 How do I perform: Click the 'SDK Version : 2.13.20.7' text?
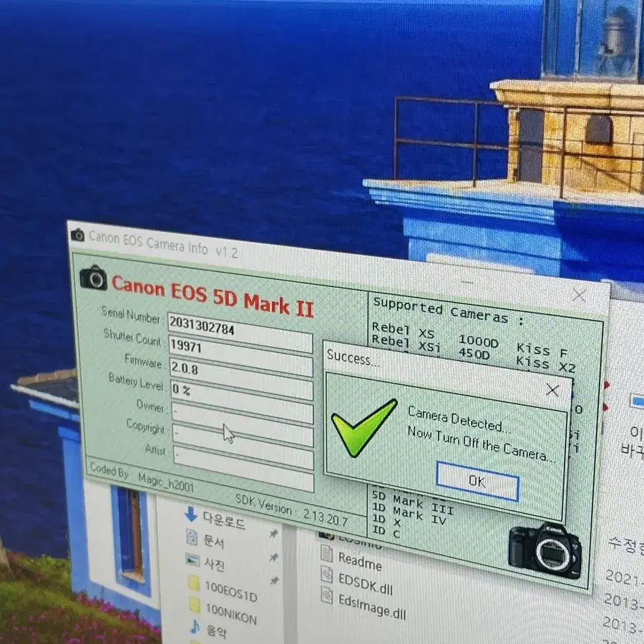[x=292, y=511]
